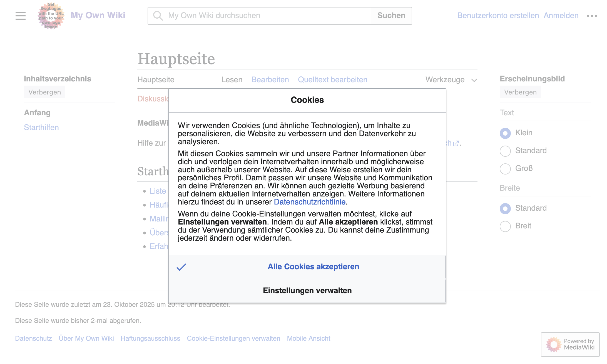Screen dimensions: 607x364
Task: Focus the wiki search input field
Action: [267, 16]
